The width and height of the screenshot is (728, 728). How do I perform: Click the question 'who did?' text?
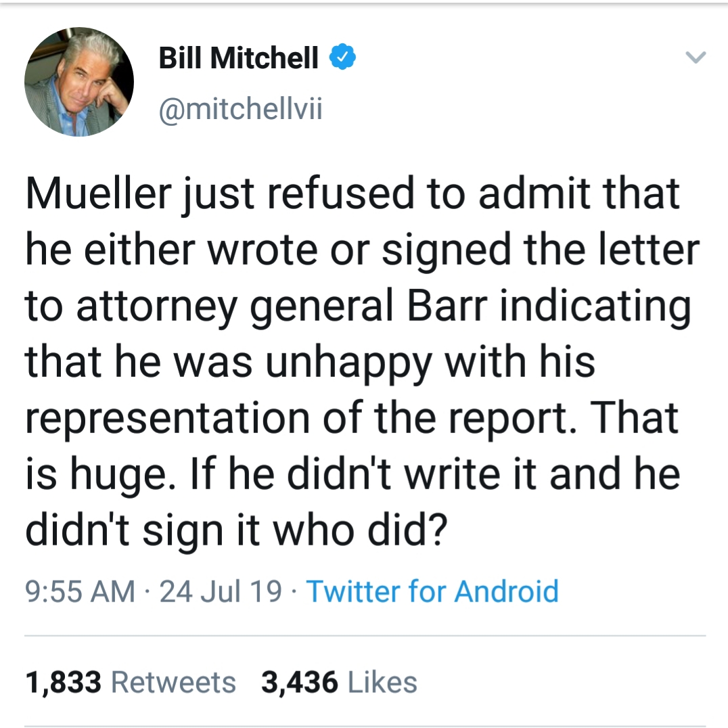click(x=361, y=530)
